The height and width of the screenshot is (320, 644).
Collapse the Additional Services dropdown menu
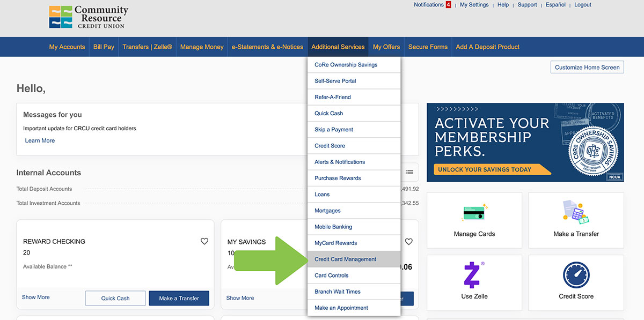(x=338, y=47)
